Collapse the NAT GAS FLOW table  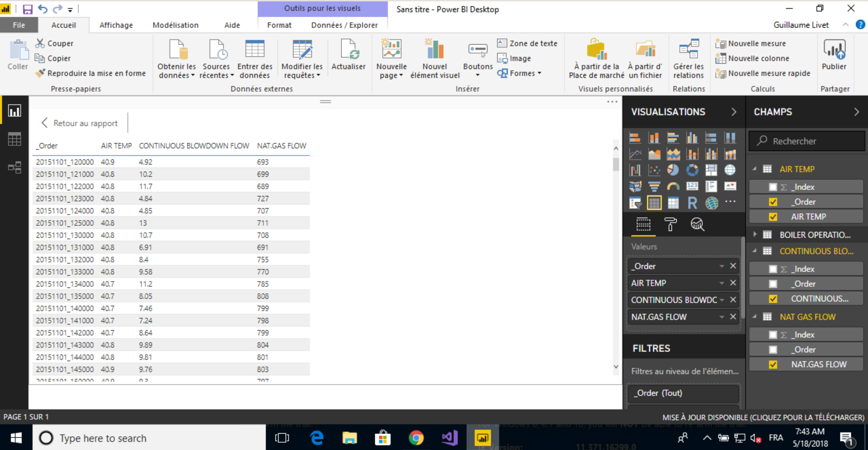[755, 317]
